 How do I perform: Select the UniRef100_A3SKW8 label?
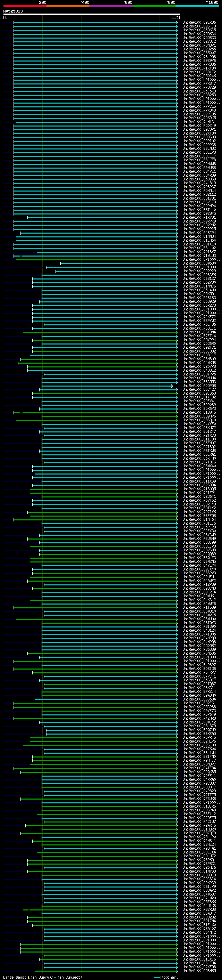[199, 910]
